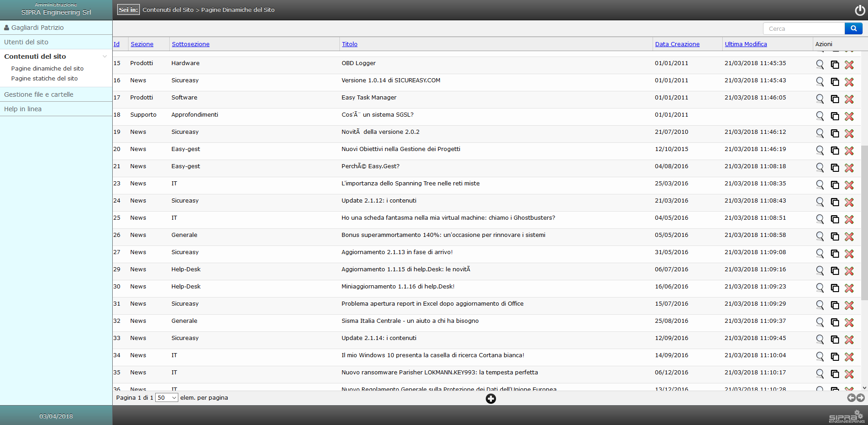View Nuovi Obiettivi nella Gestione dei Progetti
The width and height of the screenshot is (868, 425).
[x=820, y=150]
